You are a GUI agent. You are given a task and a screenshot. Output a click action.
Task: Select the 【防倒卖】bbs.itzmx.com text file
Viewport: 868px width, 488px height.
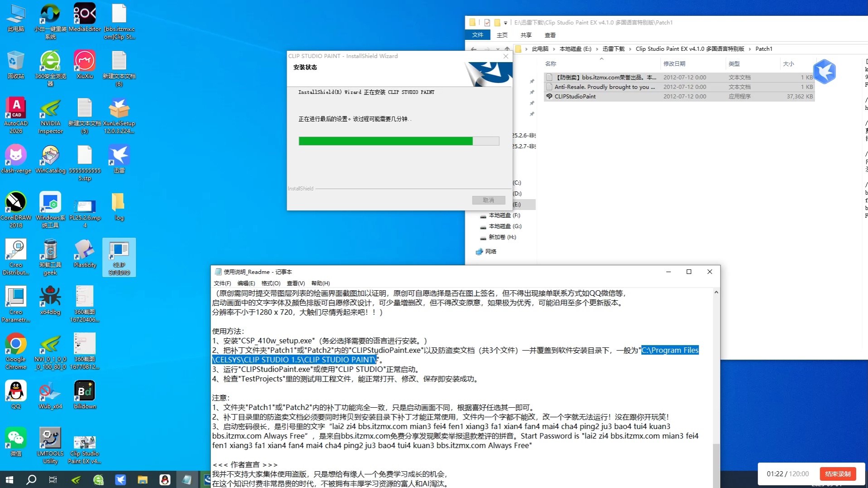[x=679, y=77]
